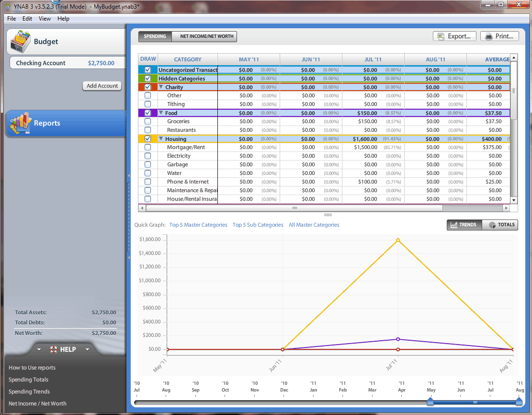The width and height of the screenshot is (532, 415).
Task: Click the Add Account button
Action: (102, 86)
